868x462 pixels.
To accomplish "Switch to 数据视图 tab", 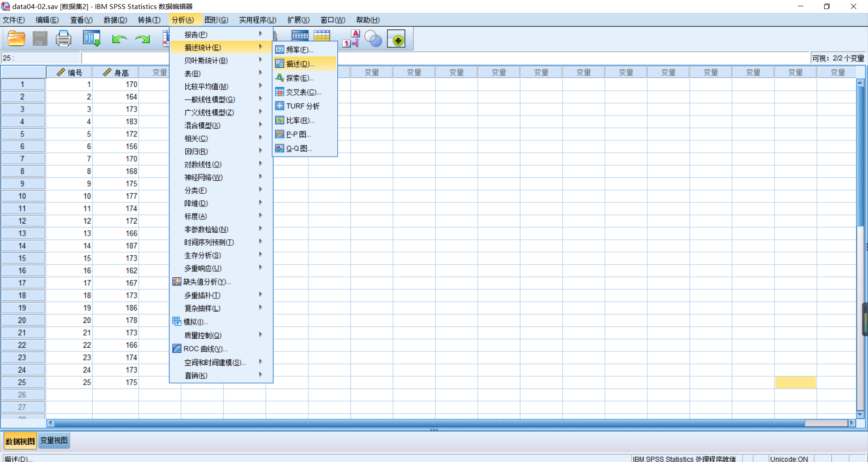I will [20, 441].
